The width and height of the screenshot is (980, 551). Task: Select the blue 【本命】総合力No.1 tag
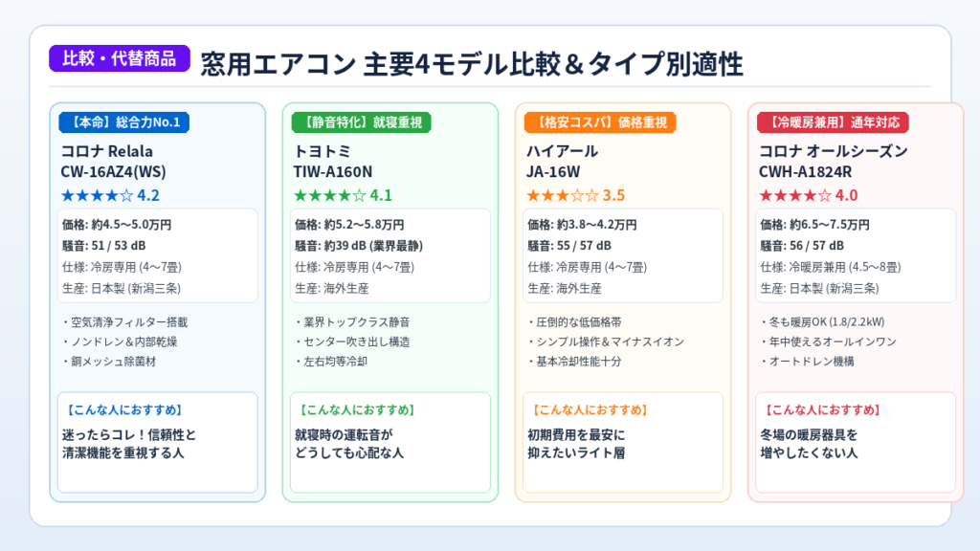pos(123,122)
